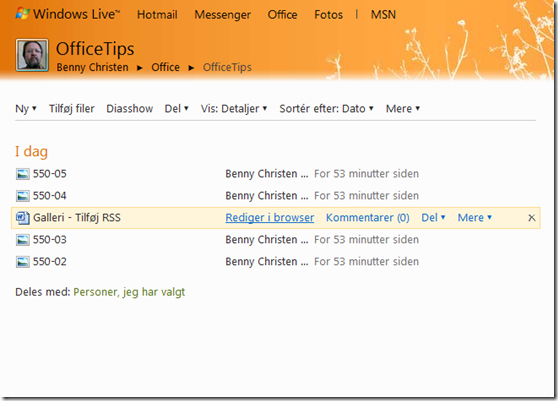558x401 pixels.
Task: Click the Personer, jeg har valgt link
Action: tap(129, 292)
